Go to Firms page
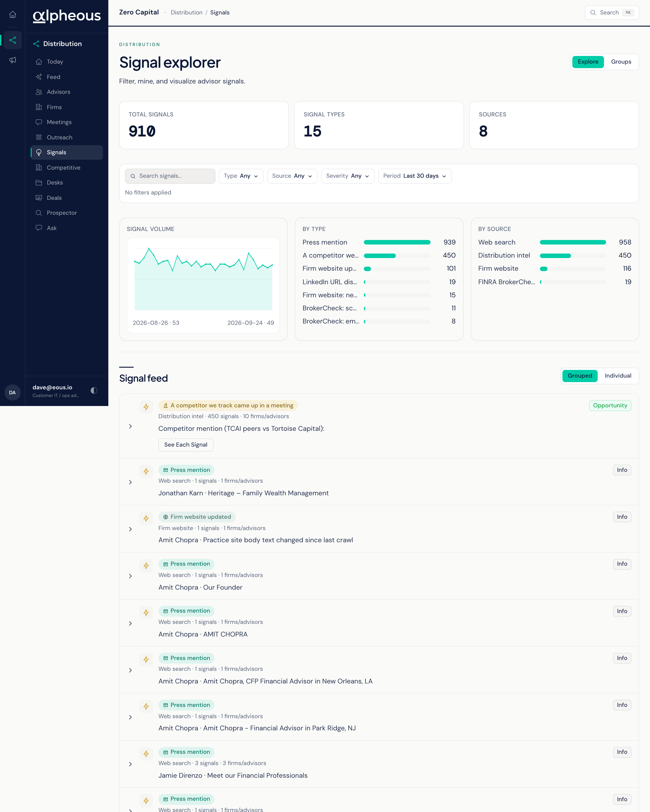Image resolution: width=650 pixels, height=812 pixels. coord(66,107)
